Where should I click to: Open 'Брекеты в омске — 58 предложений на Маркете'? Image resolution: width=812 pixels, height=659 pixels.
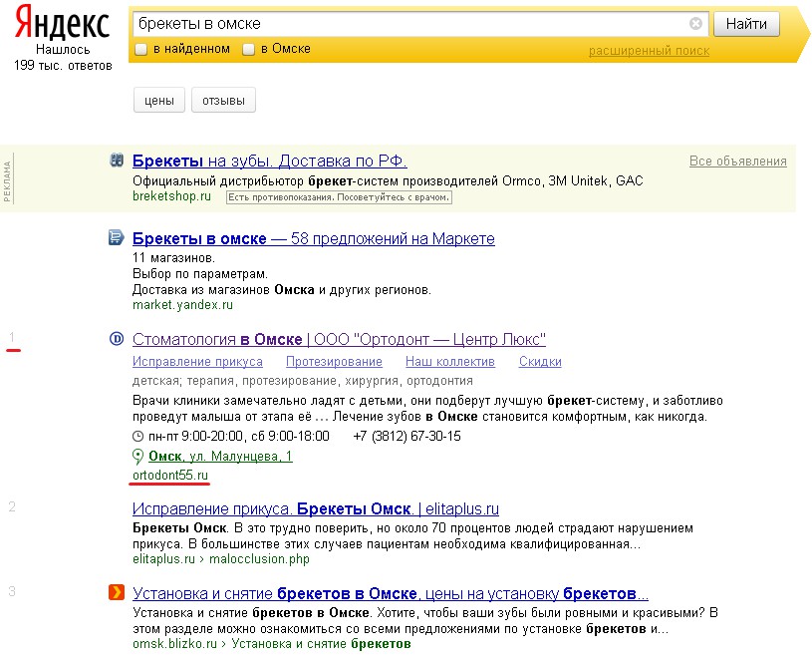314,238
